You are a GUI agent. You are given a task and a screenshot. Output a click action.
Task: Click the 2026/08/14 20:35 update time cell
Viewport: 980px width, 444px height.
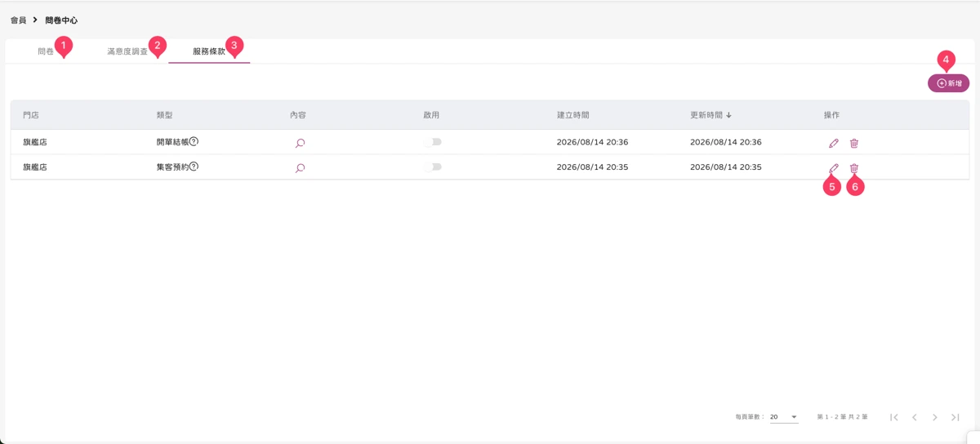(726, 166)
